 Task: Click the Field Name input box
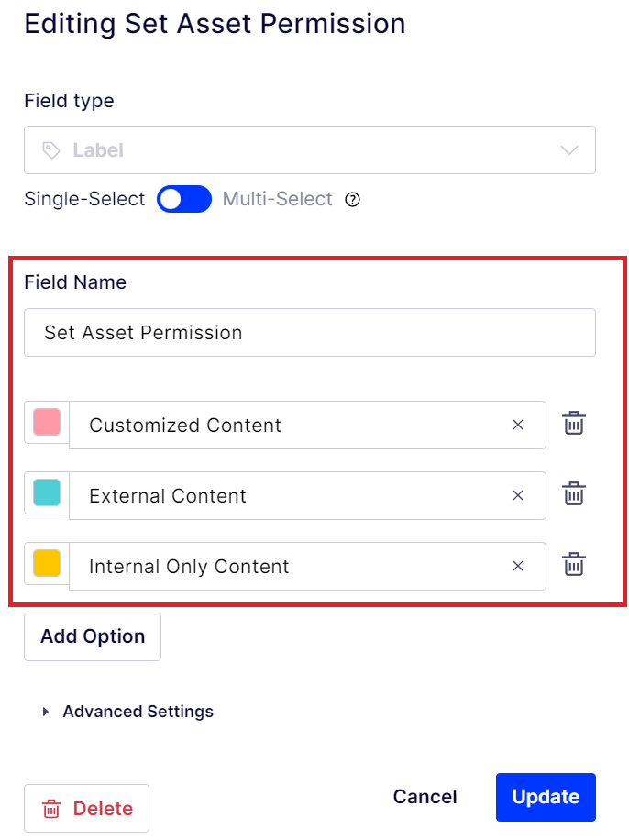pos(309,332)
